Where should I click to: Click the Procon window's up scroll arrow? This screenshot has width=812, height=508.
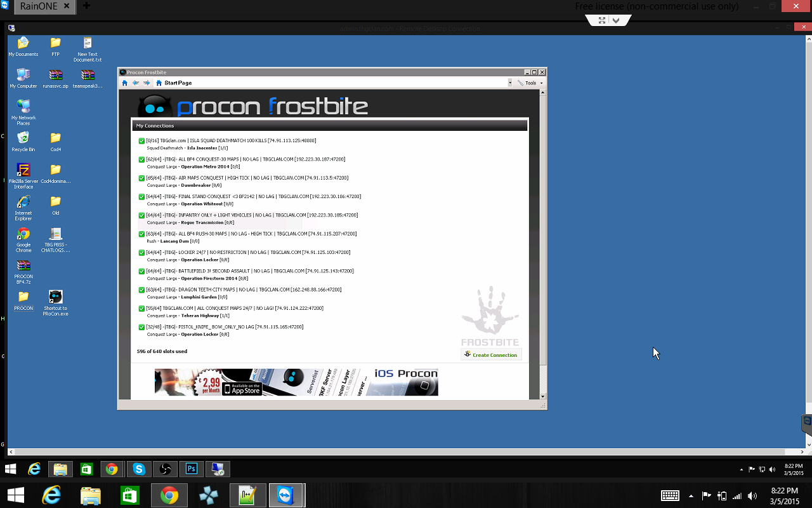(x=542, y=93)
